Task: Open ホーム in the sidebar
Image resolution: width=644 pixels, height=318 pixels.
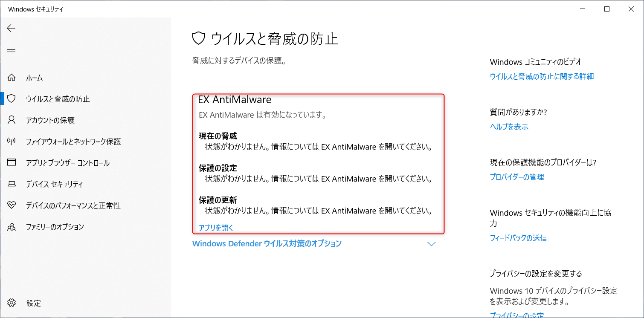Action: (85, 78)
